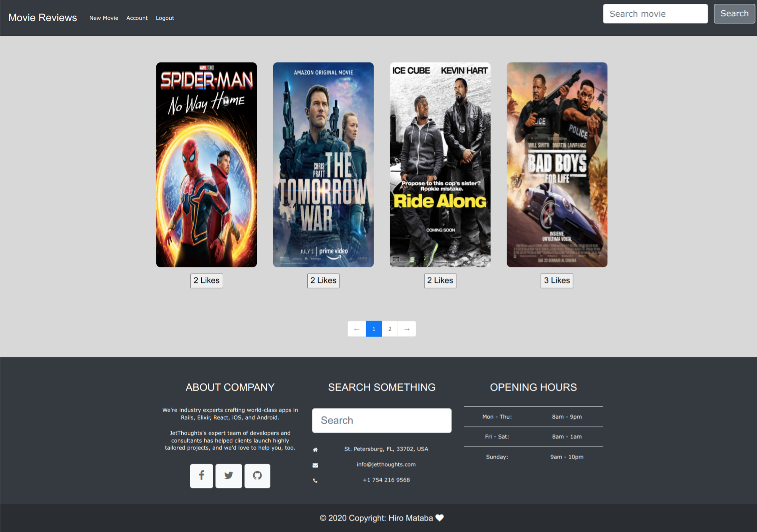Click the Twitter bird icon
757x532 pixels.
click(229, 476)
